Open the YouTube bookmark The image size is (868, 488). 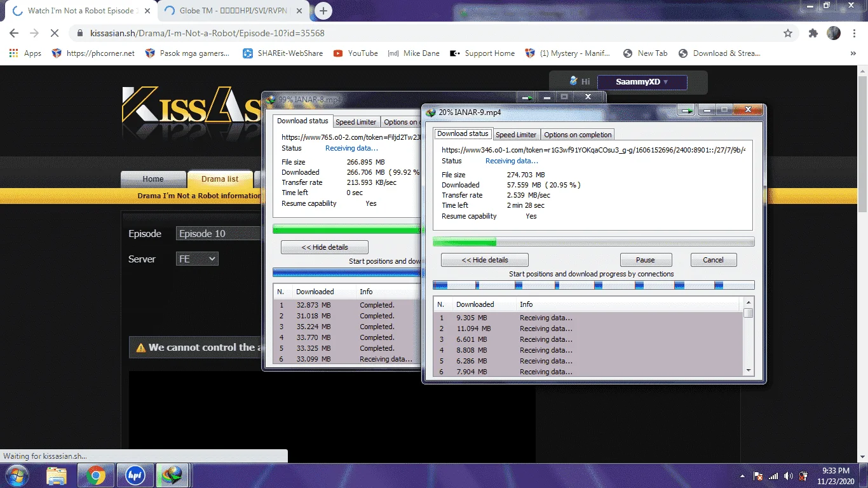click(x=356, y=53)
